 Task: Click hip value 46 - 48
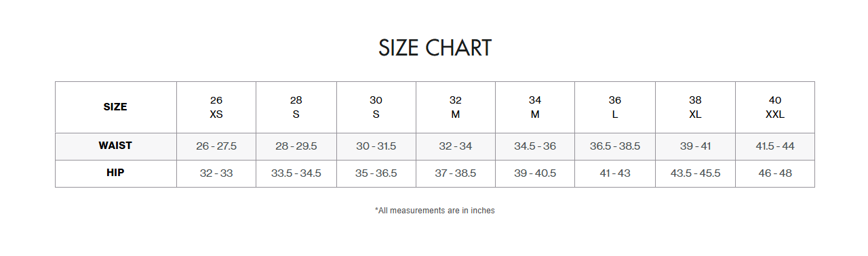(775, 173)
